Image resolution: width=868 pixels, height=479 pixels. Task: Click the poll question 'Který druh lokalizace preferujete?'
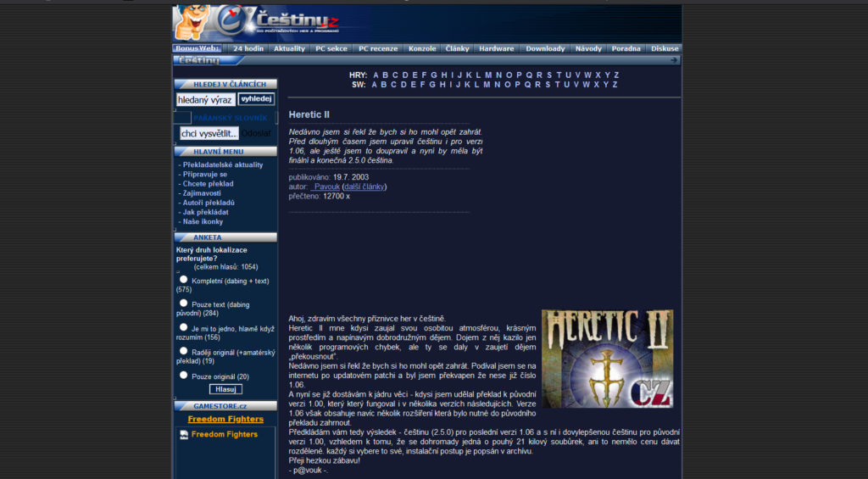point(212,254)
